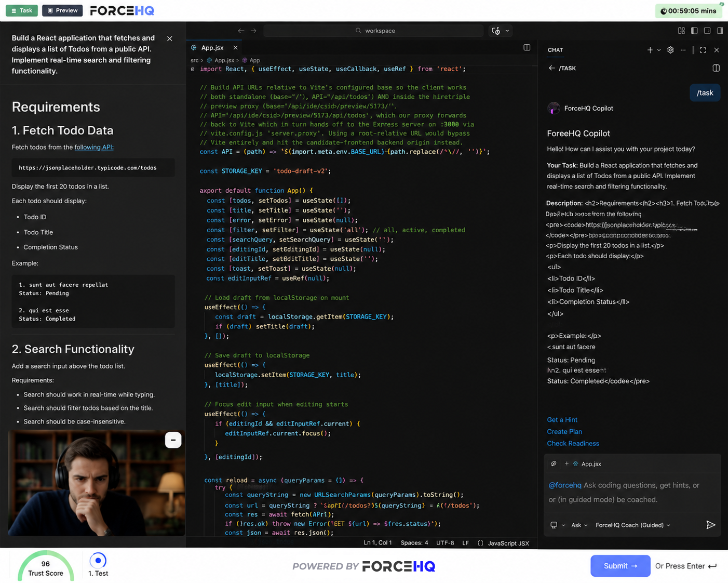Close the chat panel
728x583 pixels.
coord(717,50)
